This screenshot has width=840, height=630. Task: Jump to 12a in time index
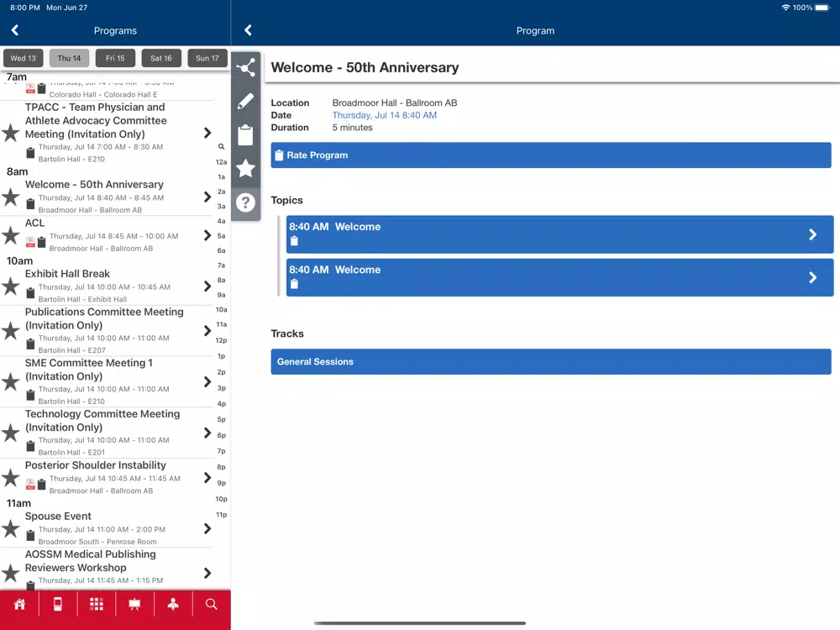click(x=221, y=162)
